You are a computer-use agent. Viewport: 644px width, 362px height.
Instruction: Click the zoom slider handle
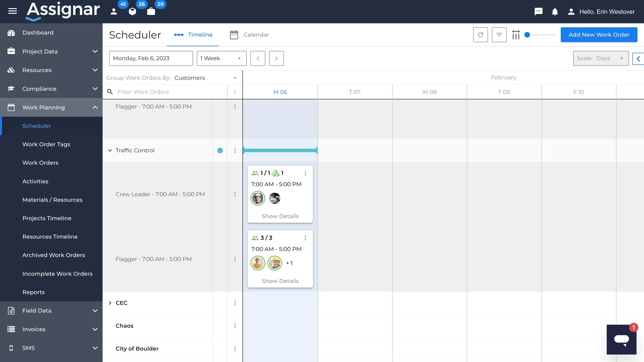tap(527, 35)
